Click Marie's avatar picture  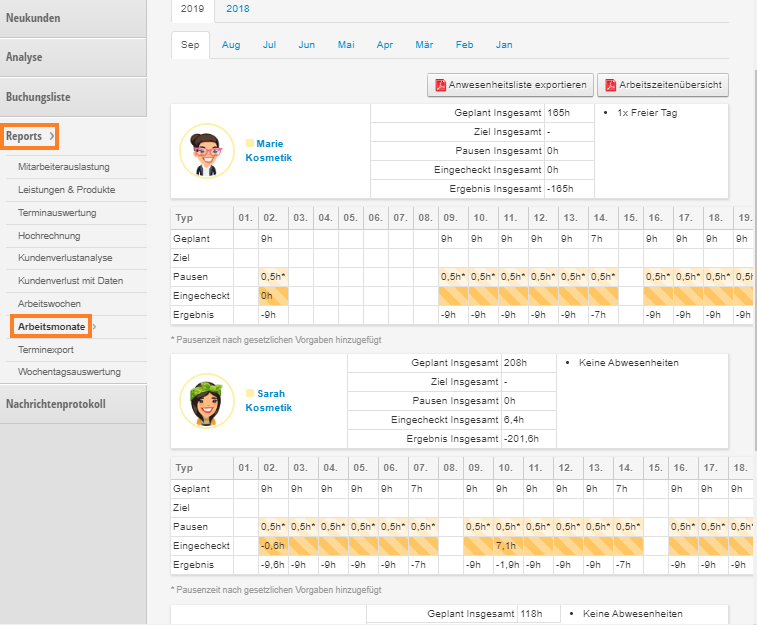(x=206, y=150)
